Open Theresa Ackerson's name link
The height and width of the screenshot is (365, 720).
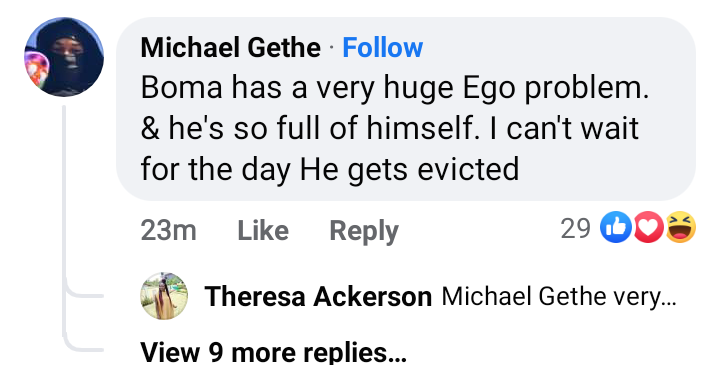point(318,297)
